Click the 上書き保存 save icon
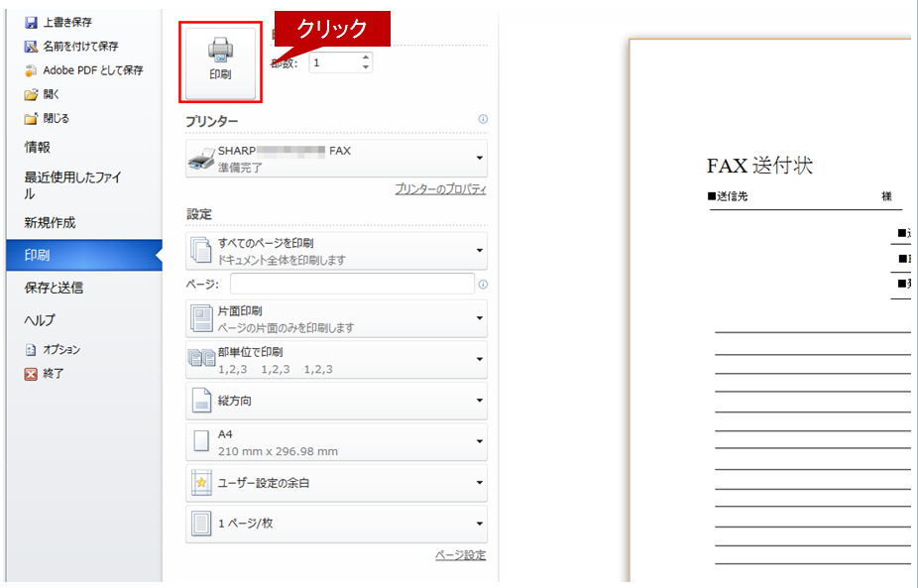The height and width of the screenshot is (588, 918). [x=31, y=23]
